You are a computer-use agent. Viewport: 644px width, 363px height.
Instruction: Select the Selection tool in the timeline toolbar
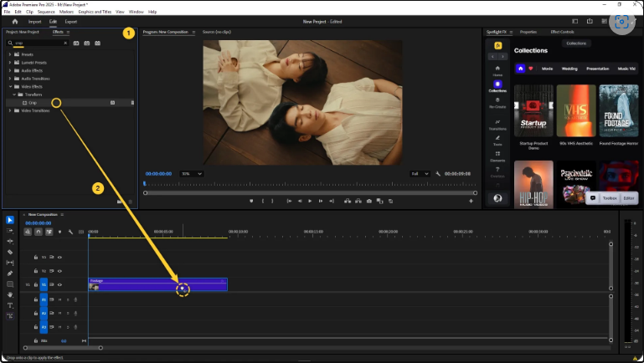tap(10, 220)
